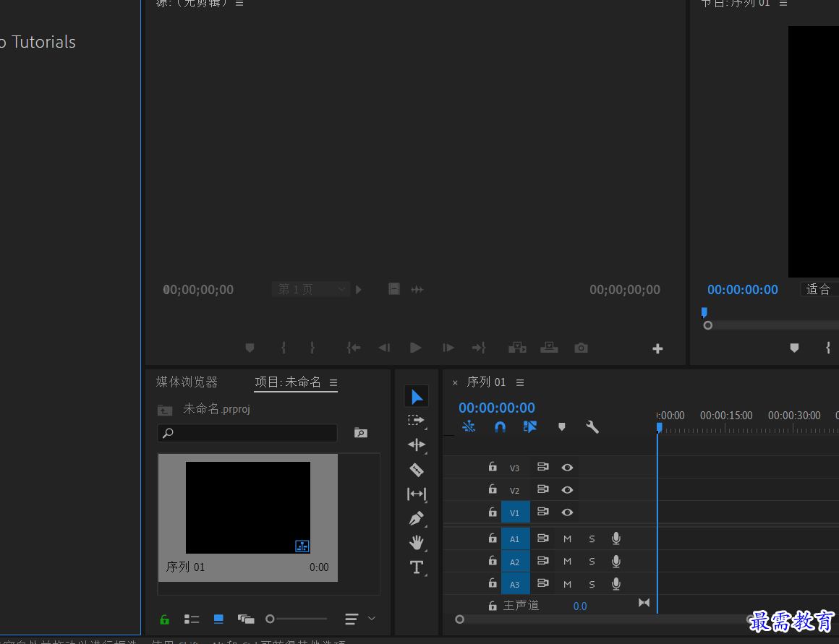Toggle insert sequences as nests button
Image resolution: width=839 pixels, height=644 pixels.
click(469, 426)
